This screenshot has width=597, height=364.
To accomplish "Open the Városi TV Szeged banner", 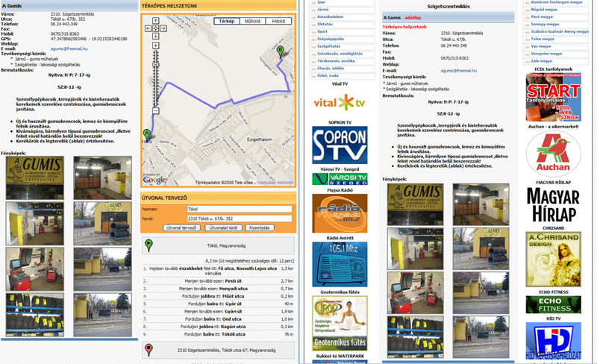I will click(340, 179).
